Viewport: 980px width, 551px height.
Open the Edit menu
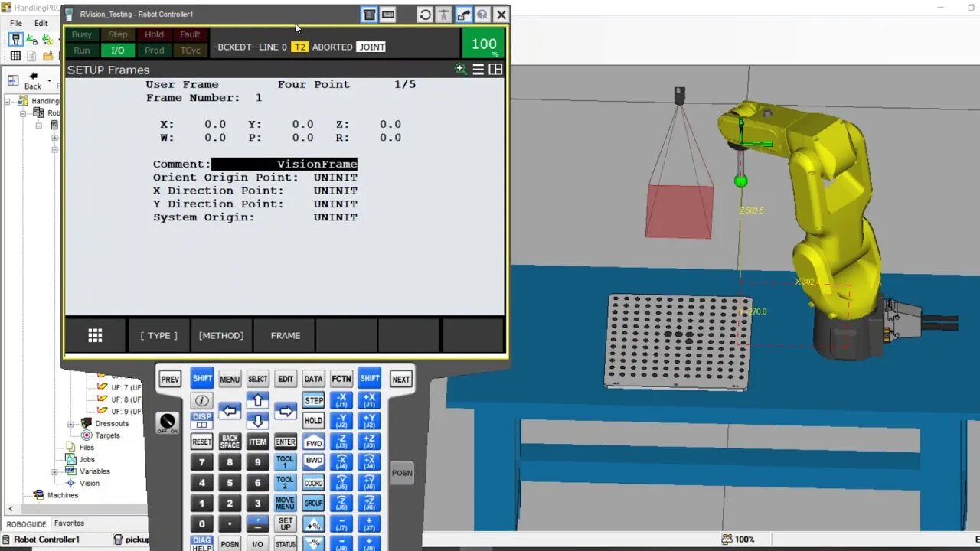click(x=41, y=23)
